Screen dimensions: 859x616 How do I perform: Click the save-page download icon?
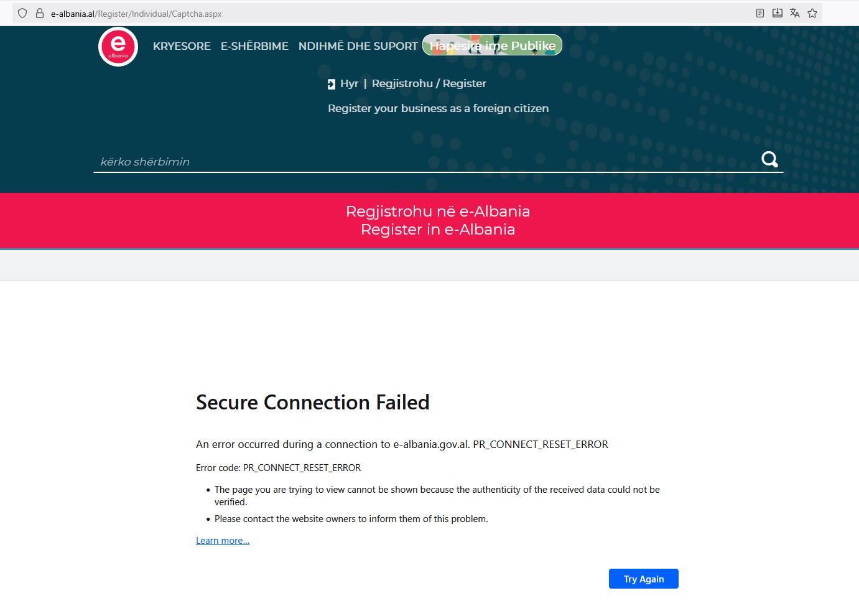point(777,12)
